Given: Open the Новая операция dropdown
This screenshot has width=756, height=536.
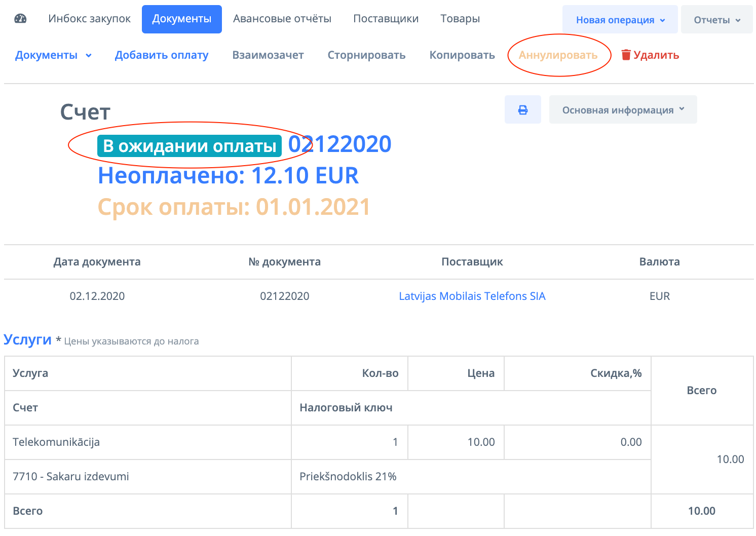Looking at the screenshot, I should [x=620, y=20].
